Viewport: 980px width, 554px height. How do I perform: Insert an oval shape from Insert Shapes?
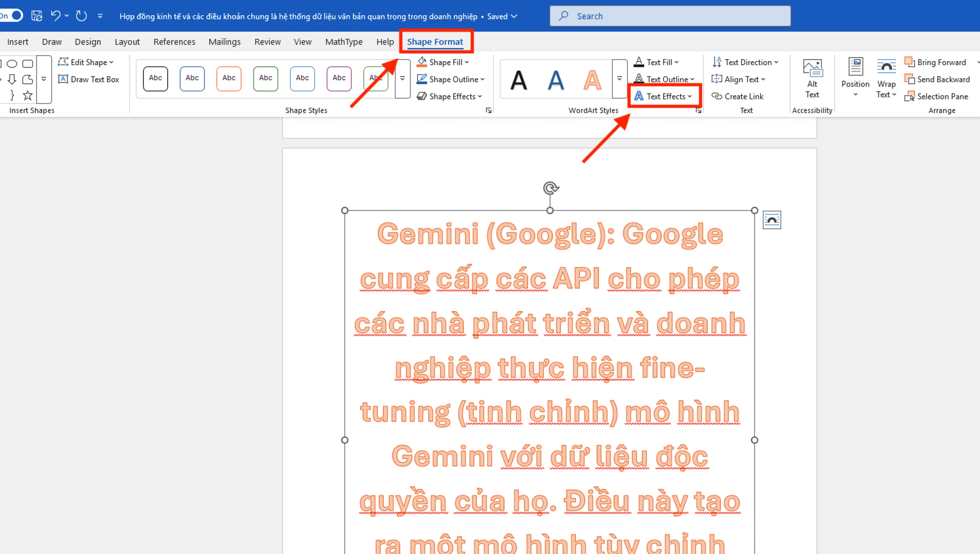tap(12, 63)
